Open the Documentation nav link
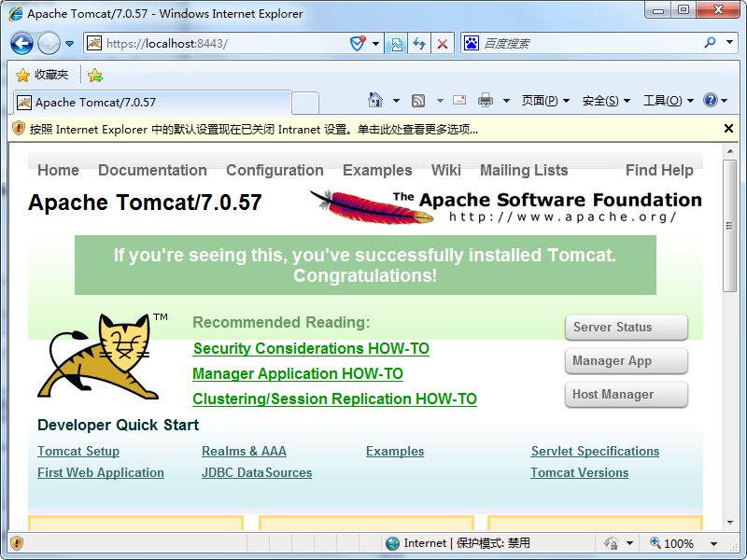747x560 pixels. [152, 170]
